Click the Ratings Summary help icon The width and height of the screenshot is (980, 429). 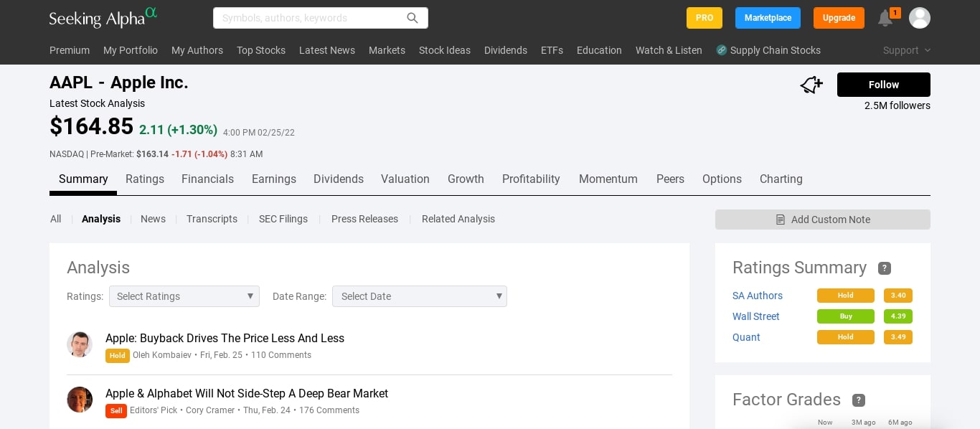pyautogui.click(x=885, y=268)
